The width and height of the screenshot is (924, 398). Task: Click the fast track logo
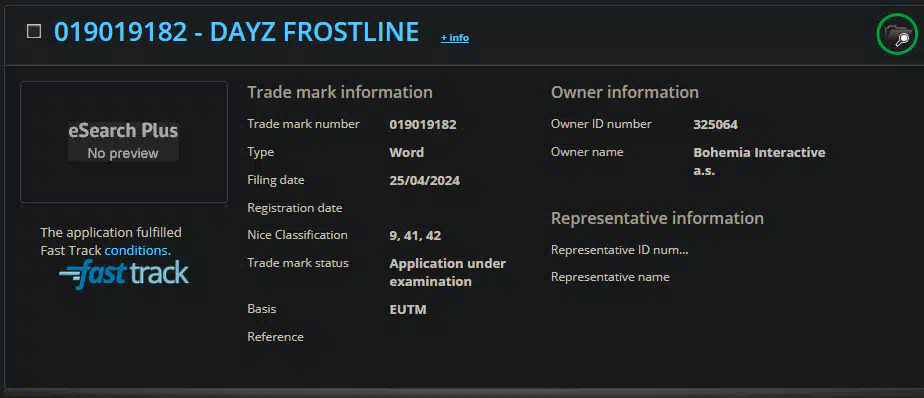coord(124,274)
